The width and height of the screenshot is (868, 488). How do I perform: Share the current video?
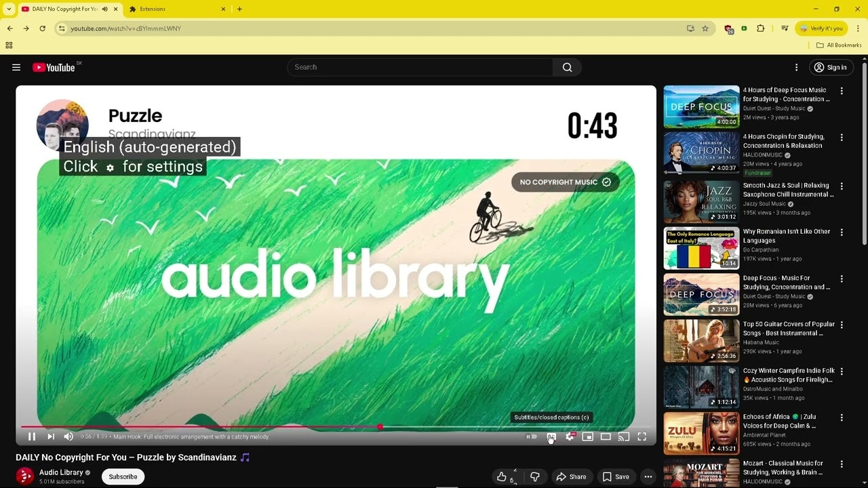tap(572, 476)
